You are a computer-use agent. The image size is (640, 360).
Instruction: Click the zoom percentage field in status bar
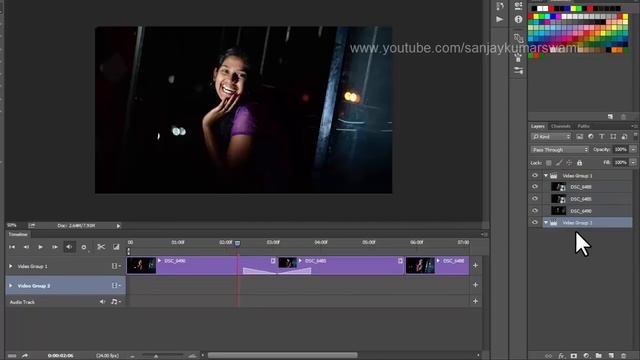click(x=12, y=225)
